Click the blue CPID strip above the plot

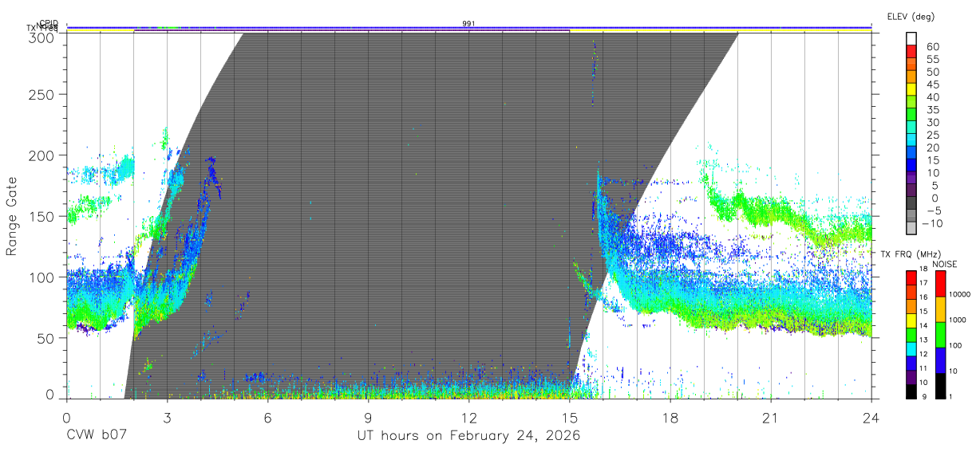[468, 28]
